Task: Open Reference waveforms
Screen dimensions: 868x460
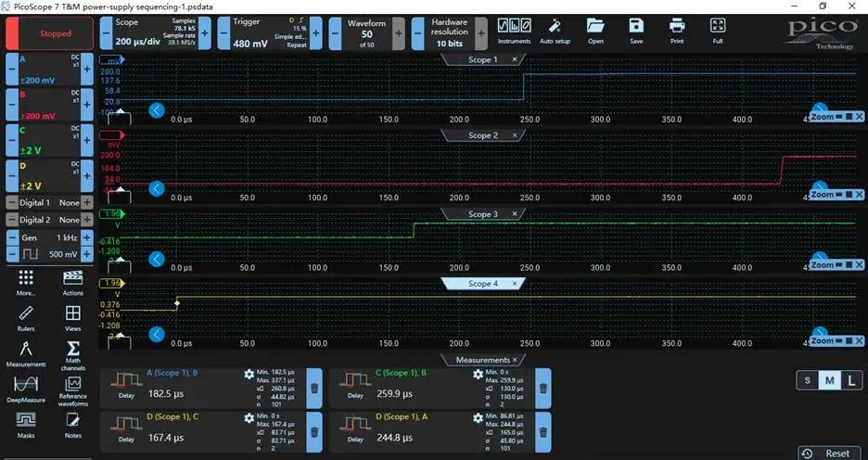Action: (72, 391)
